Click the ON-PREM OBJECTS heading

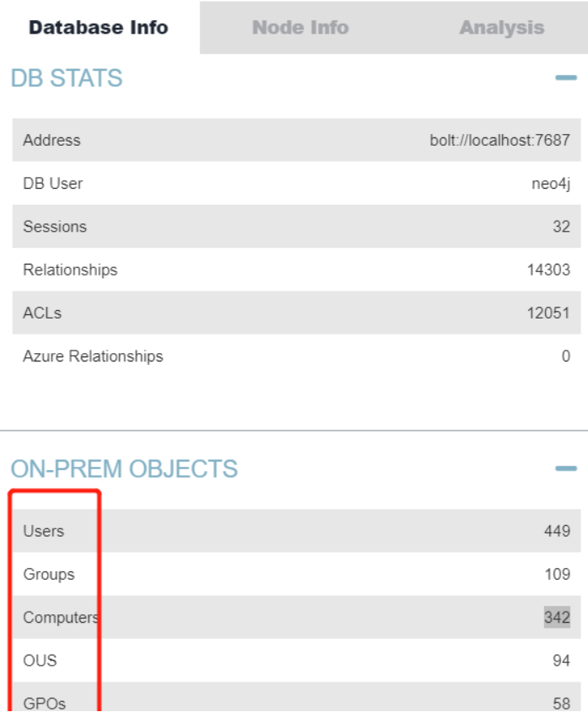point(124,468)
